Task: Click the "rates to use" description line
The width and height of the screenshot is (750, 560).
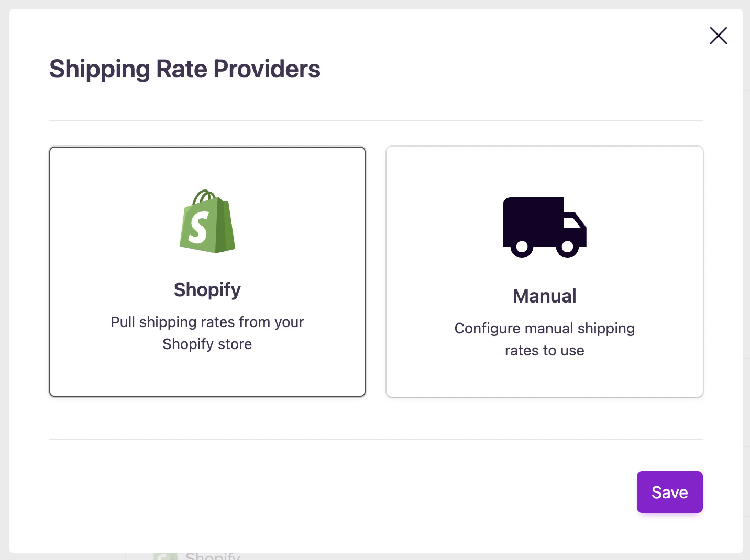Action: pos(544,350)
